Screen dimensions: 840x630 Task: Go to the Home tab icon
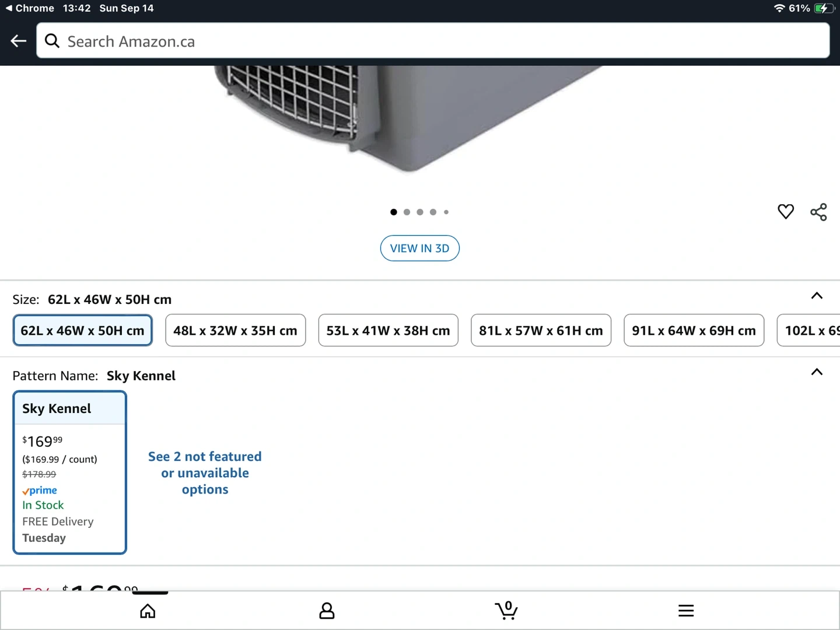[148, 611]
